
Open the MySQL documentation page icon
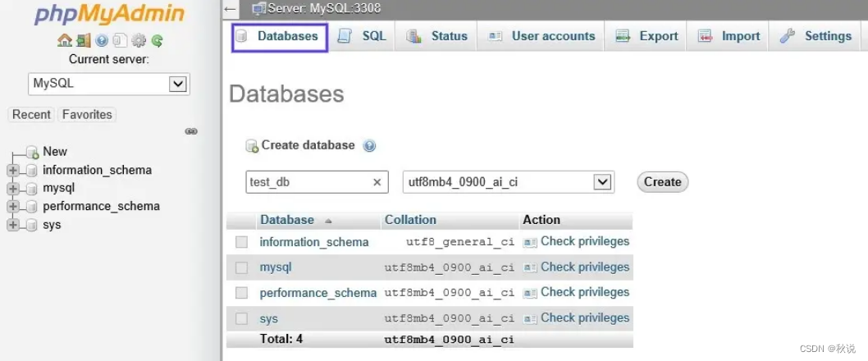point(120,40)
